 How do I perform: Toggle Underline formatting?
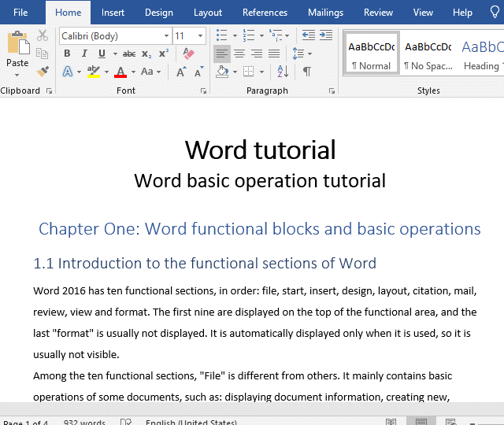click(102, 54)
